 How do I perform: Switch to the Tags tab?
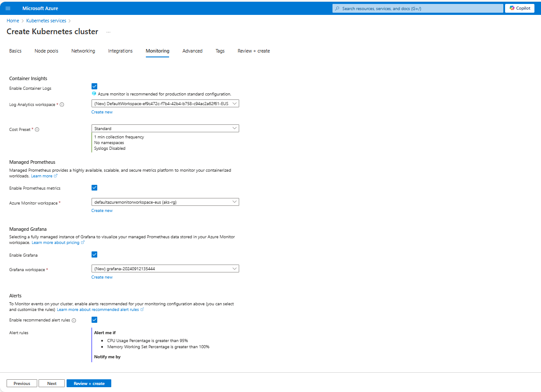pos(220,51)
